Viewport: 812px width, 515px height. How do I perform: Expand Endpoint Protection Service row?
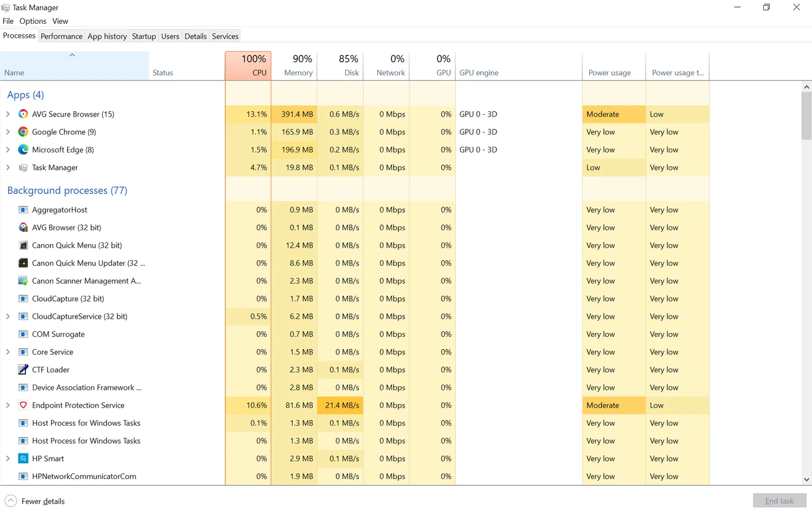8,405
